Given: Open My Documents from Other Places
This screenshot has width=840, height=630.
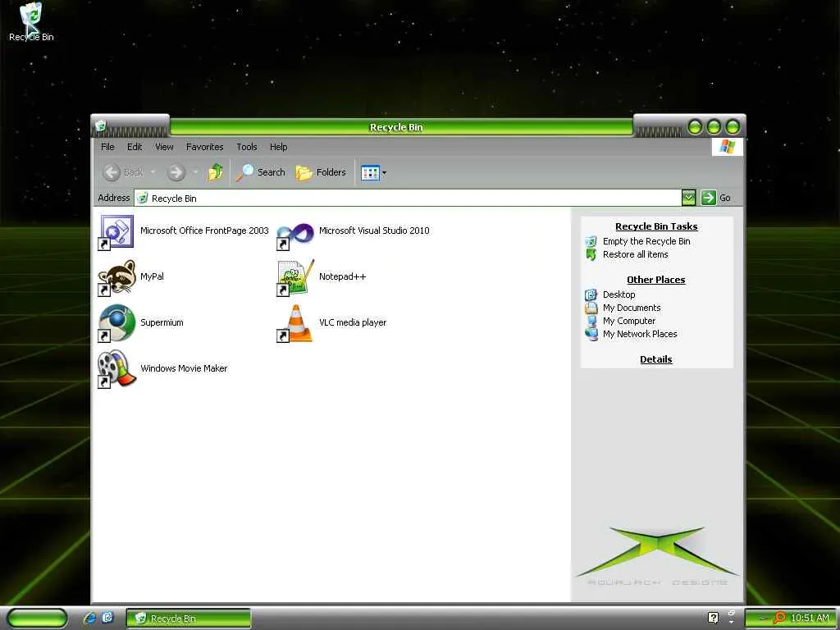Looking at the screenshot, I should [632, 308].
